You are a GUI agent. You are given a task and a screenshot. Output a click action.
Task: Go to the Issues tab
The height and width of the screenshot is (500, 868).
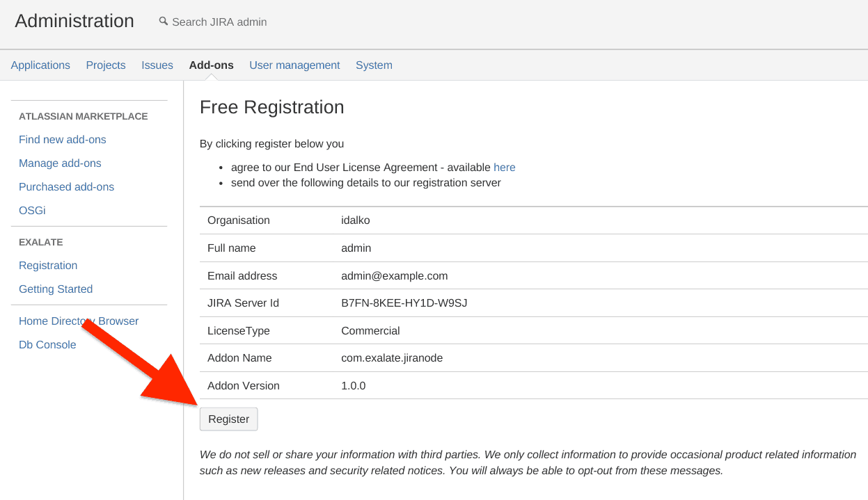click(x=157, y=65)
